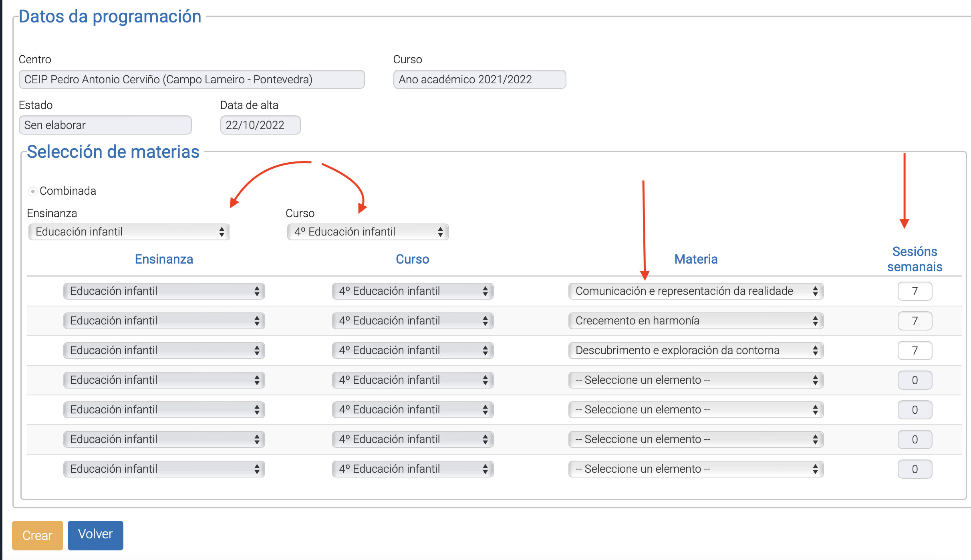This screenshot has height=560, width=971.
Task: Open the top Ensinanza dropdown under Combinada
Action: (x=129, y=232)
